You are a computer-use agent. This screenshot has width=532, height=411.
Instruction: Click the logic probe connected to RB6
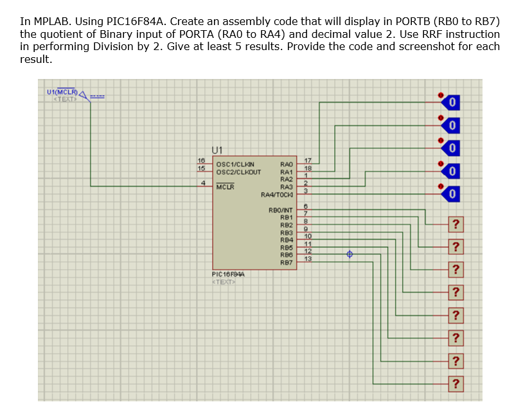tap(456, 362)
